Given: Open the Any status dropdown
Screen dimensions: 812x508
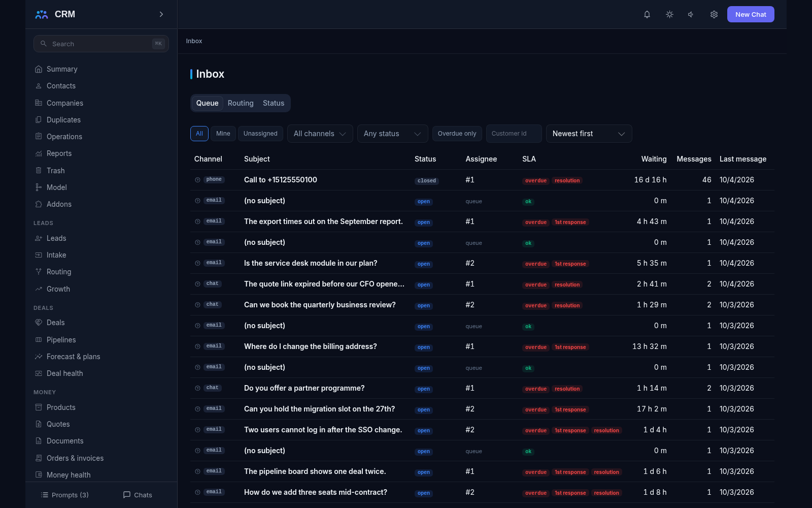Looking at the screenshot, I should click(x=393, y=134).
